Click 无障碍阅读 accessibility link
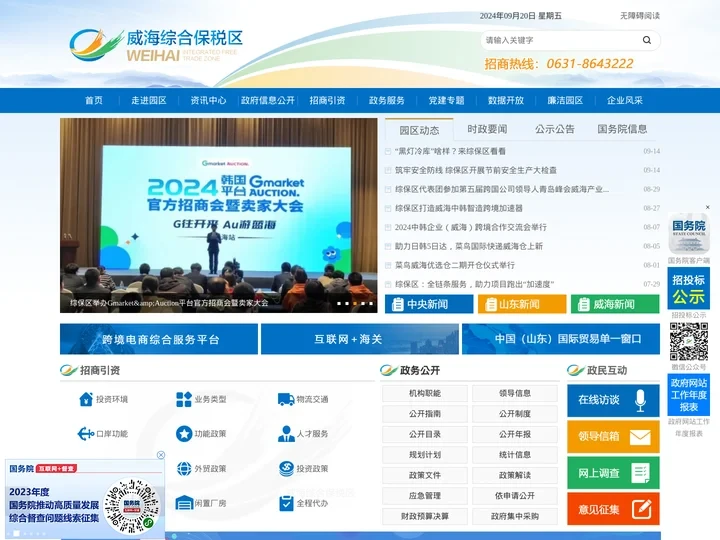Viewport: 720px width, 540px height. (x=640, y=16)
